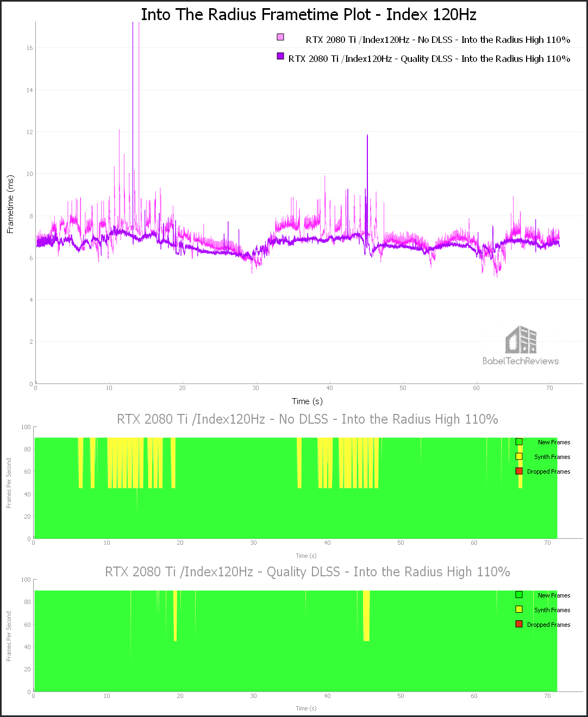Click the 30 tick on the frametime time axis
This screenshot has width=588, height=717.
(x=255, y=388)
